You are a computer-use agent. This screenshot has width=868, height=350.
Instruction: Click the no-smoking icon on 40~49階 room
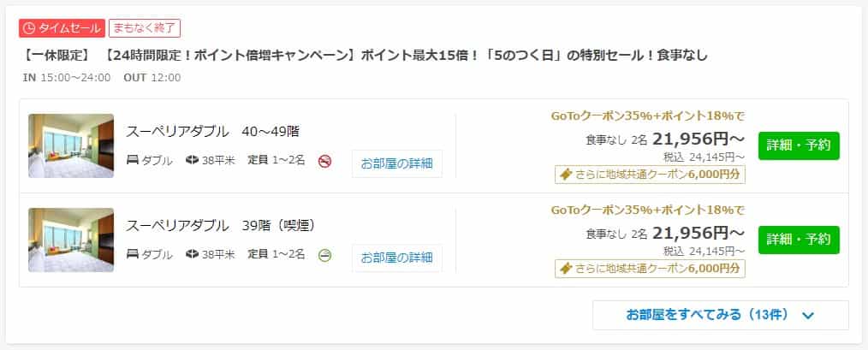click(325, 161)
